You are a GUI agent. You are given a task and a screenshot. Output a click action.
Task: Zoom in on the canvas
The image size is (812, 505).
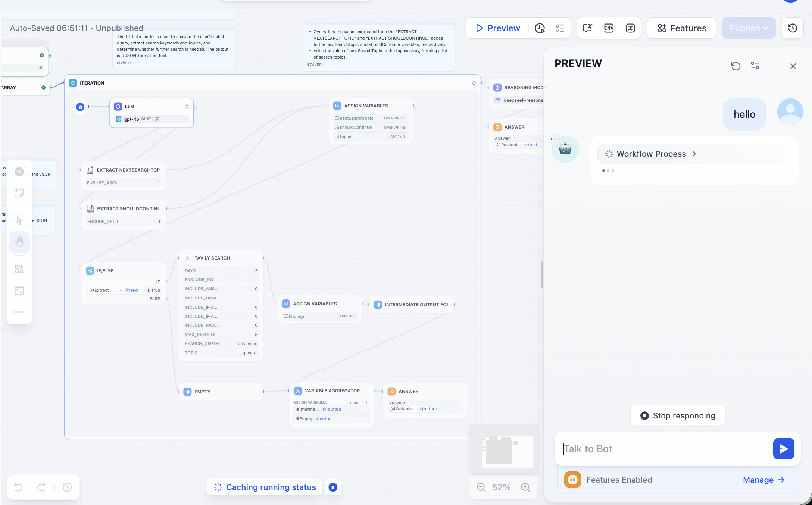click(525, 487)
